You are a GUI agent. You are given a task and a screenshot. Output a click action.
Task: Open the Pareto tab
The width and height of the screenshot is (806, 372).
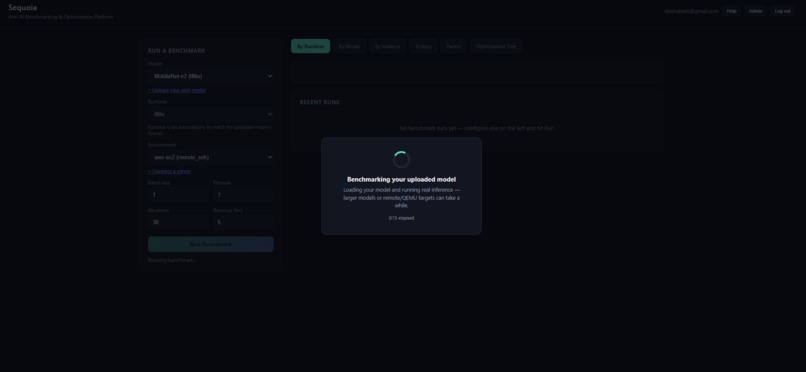[453, 46]
